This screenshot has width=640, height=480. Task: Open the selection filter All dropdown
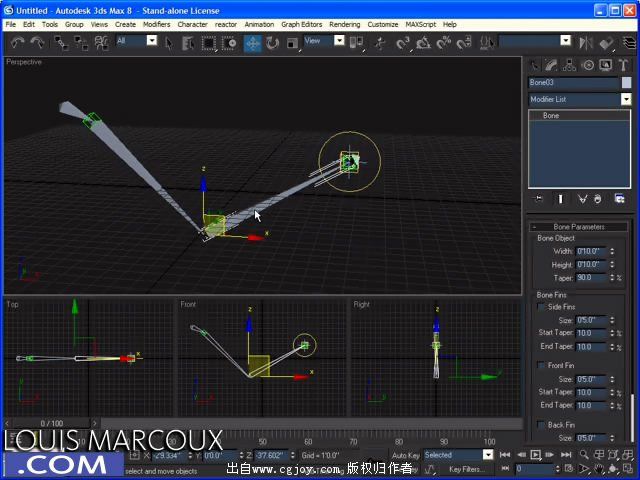pos(151,40)
